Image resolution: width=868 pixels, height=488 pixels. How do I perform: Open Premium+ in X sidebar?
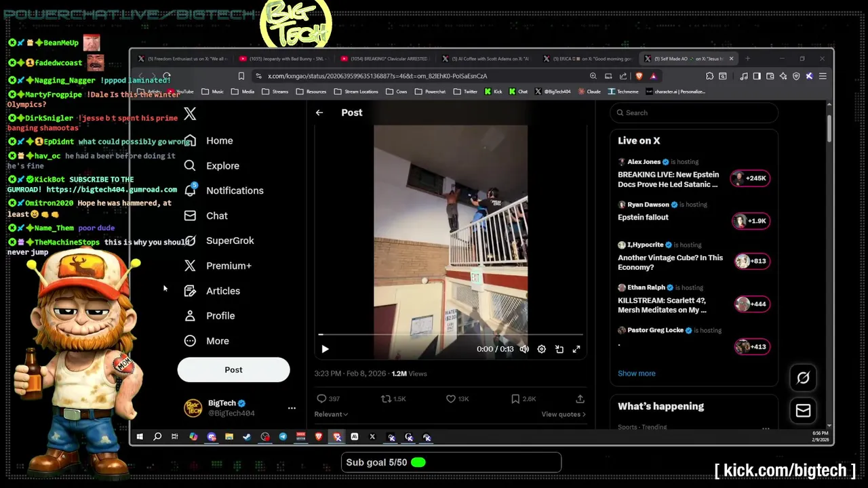tap(218, 266)
